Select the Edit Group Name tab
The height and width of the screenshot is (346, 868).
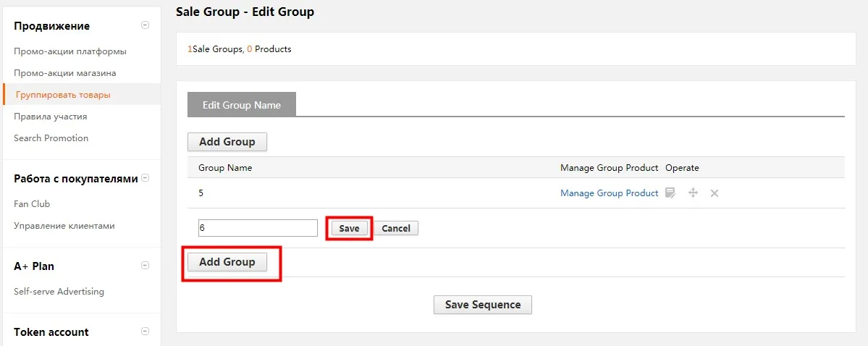tap(242, 105)
